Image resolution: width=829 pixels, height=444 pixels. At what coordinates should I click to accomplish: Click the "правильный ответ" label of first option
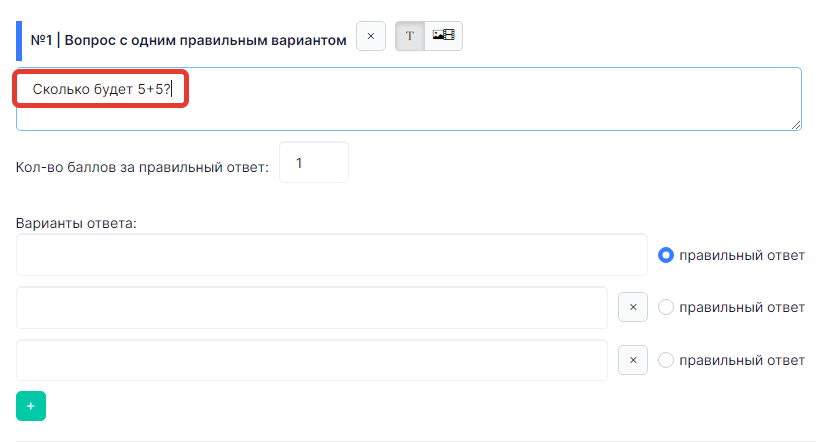[x=742, y=255]
